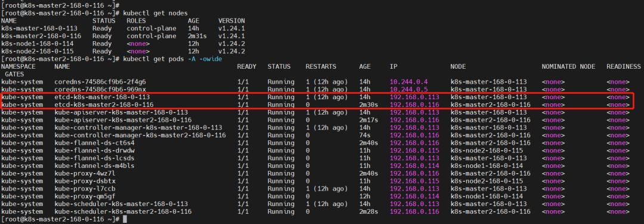Select pod name kube-proxy-qm5gf
This screenshot has height=224, width=644.
click(x=85, y=197)
